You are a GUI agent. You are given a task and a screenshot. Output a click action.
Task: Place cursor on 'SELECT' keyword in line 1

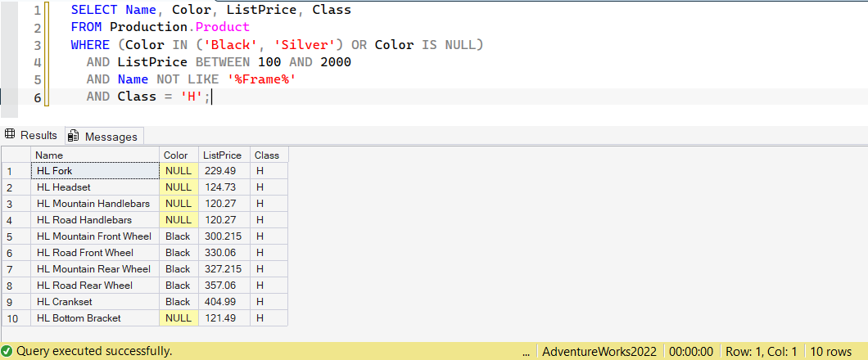click(94, 10)
